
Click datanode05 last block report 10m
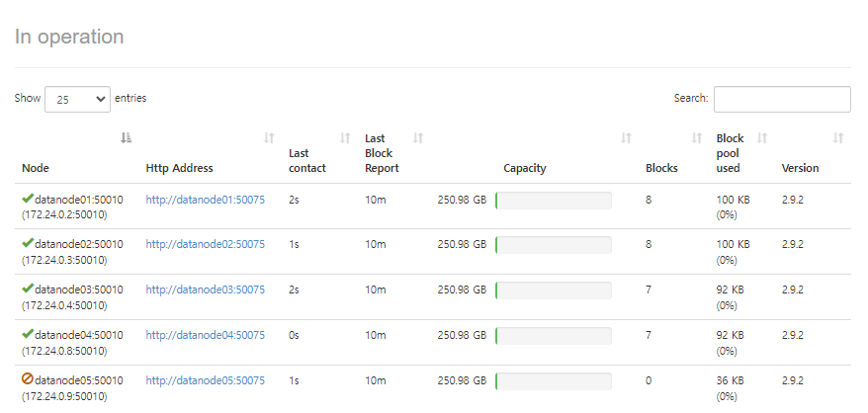(x=376, y=380)
